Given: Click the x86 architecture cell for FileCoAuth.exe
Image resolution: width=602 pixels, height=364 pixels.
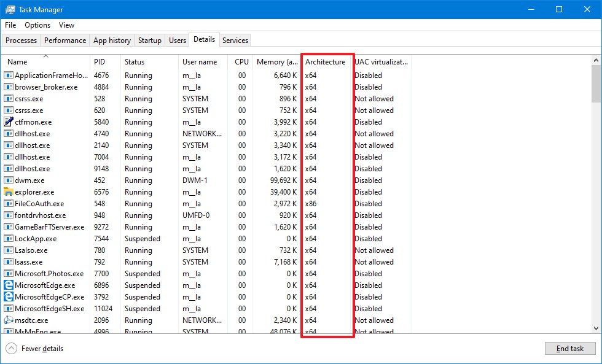Looking at the screenshot, I should [x=311, y=204].
